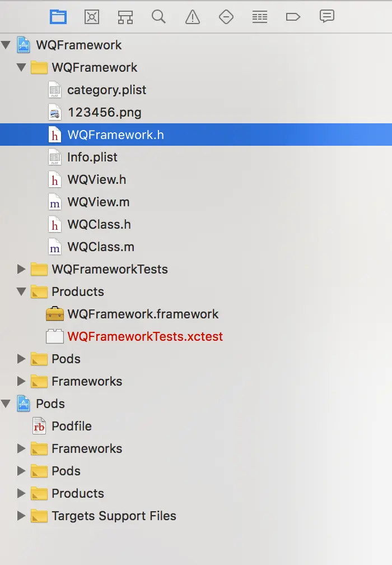This screenshot has height=565, width=392.
Task: Expand the Pods group inside Pods project
Action: (x=22, y=471)
